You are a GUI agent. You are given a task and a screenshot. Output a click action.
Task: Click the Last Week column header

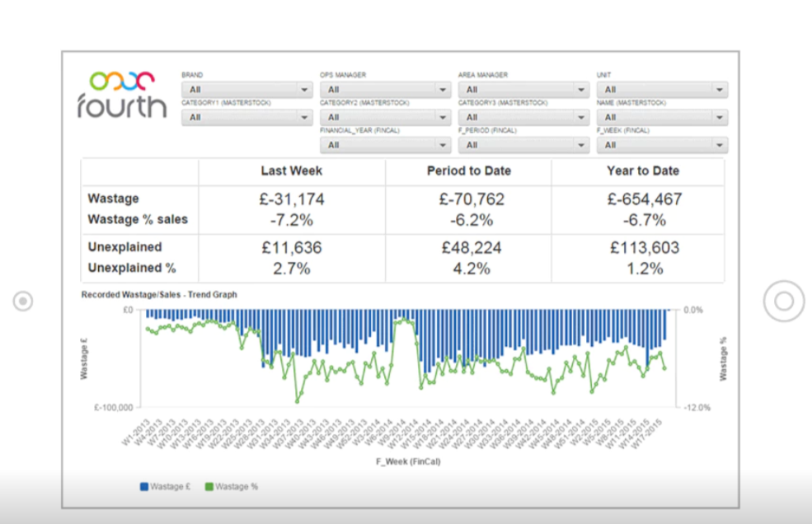point(291,171)
